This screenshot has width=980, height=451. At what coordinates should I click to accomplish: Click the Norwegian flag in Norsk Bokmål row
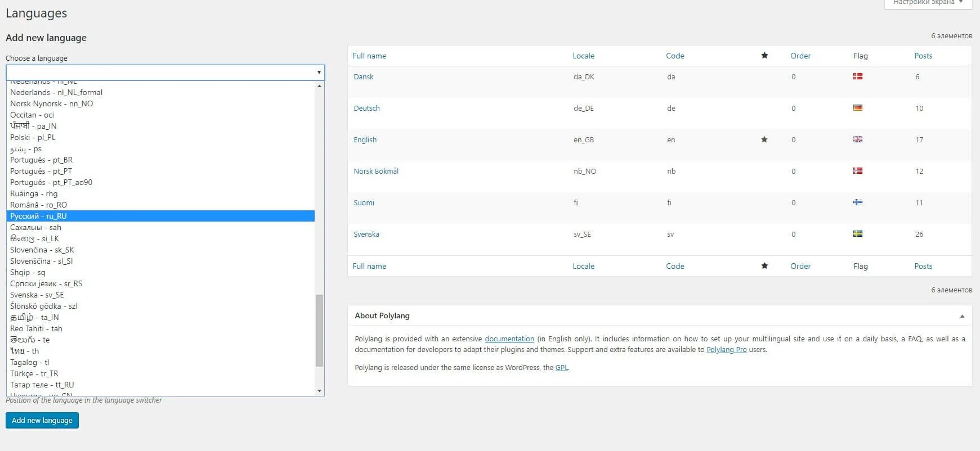tap(858, 171)
